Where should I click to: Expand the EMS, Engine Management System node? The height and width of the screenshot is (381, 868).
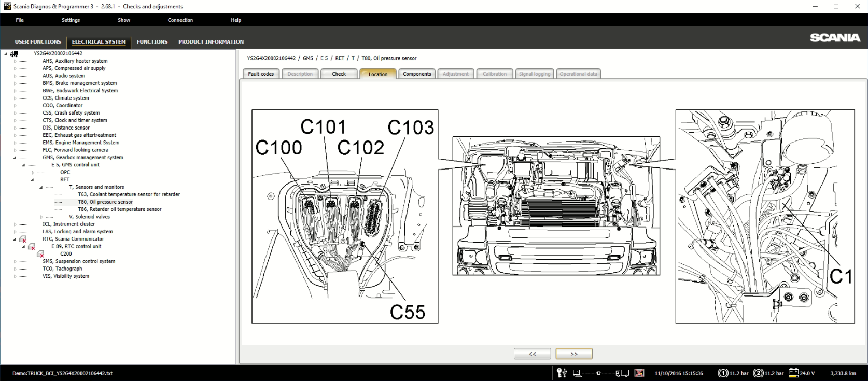15,143
